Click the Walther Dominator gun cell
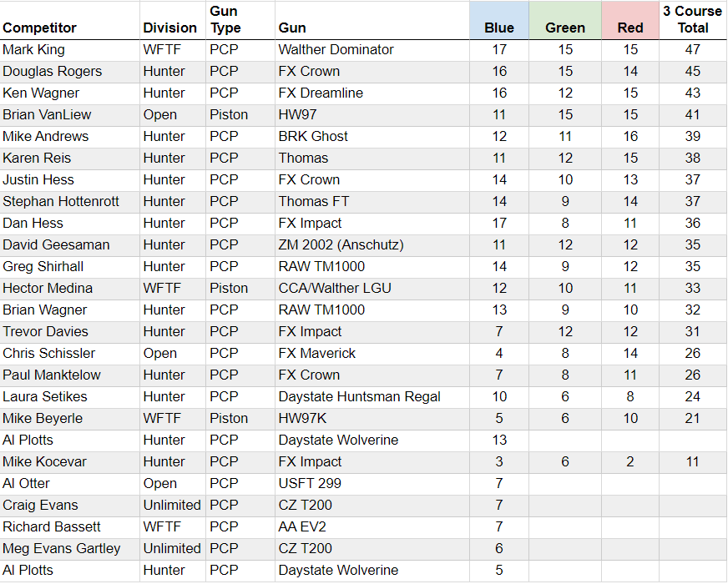The width and height of the screenshot is (728, 584). pos(372,50)
